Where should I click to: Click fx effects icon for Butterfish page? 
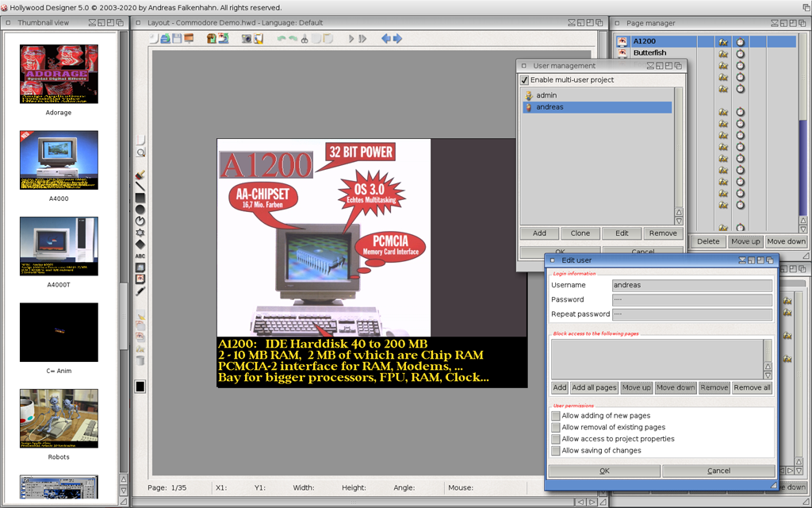(x=723, y=53)
